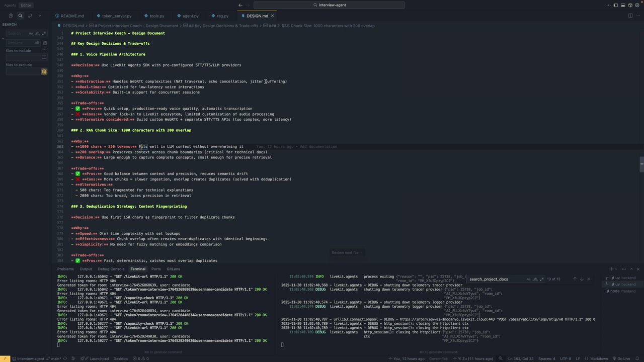Click the Review next file button
The height and width of the screenshot is (362, 644).
346,252
